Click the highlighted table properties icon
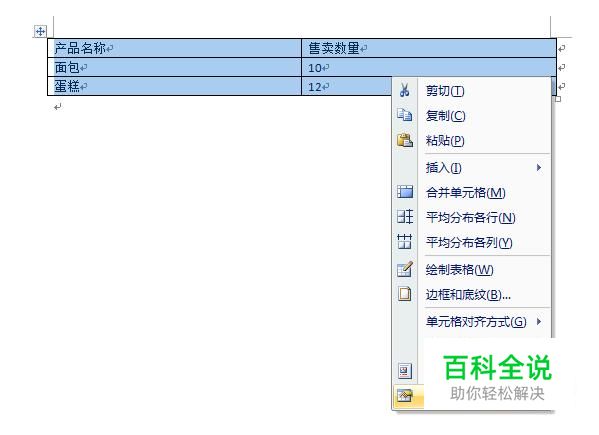The image size is (599, 435). 405,396
